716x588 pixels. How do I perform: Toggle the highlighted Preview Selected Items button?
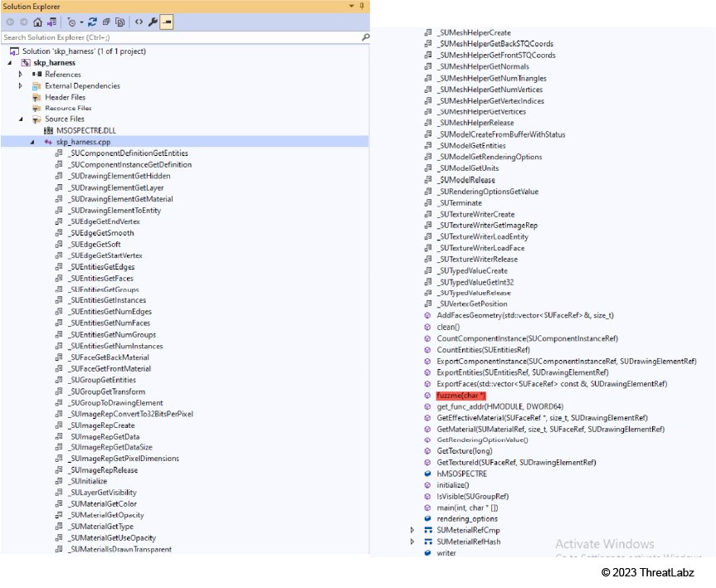(x=167, y=22)
